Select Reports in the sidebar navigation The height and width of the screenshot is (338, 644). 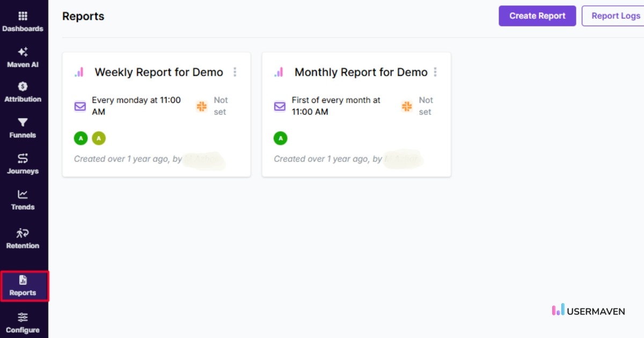click(x=23, y=286)
